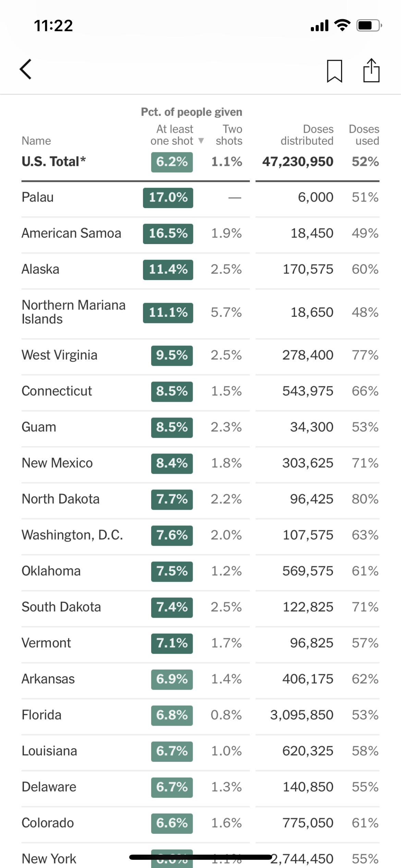
Task: Sort table by Two shots header
Action: tap(229, 135)
